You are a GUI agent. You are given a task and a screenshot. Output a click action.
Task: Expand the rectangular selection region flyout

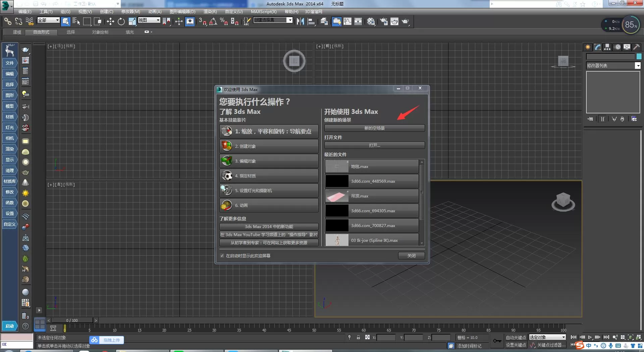click(87, 21)
